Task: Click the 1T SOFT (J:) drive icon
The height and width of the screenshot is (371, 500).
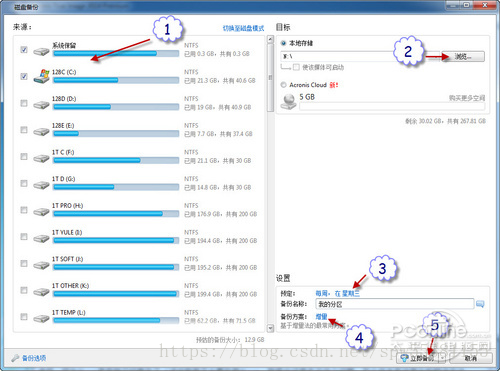Action: pos(41,265)
